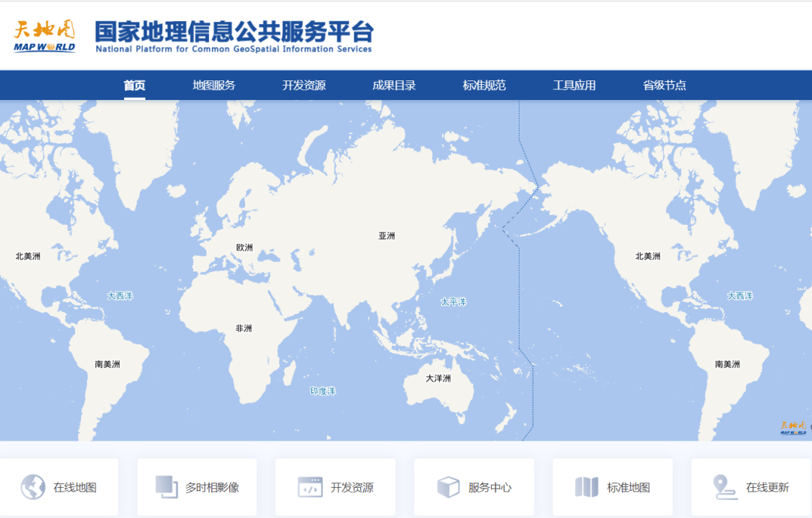Viewport: 812px width, 518px height.
Task: Select 成果目录 from the navigation bar
Action: click(395, 85)
